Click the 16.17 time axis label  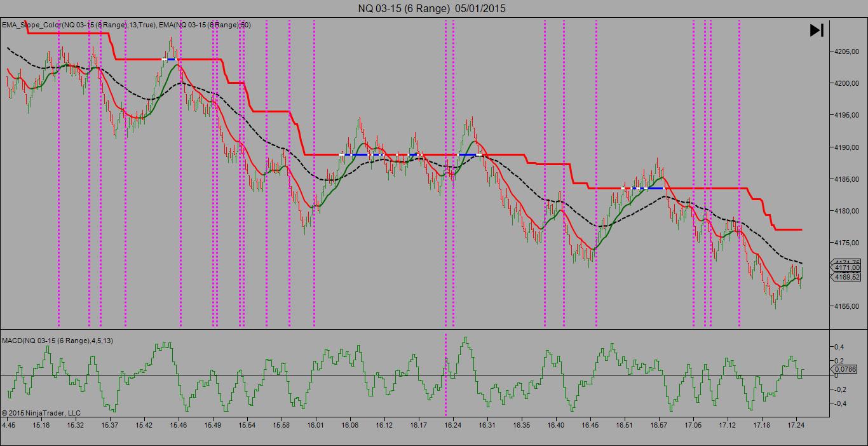(418, 425)
